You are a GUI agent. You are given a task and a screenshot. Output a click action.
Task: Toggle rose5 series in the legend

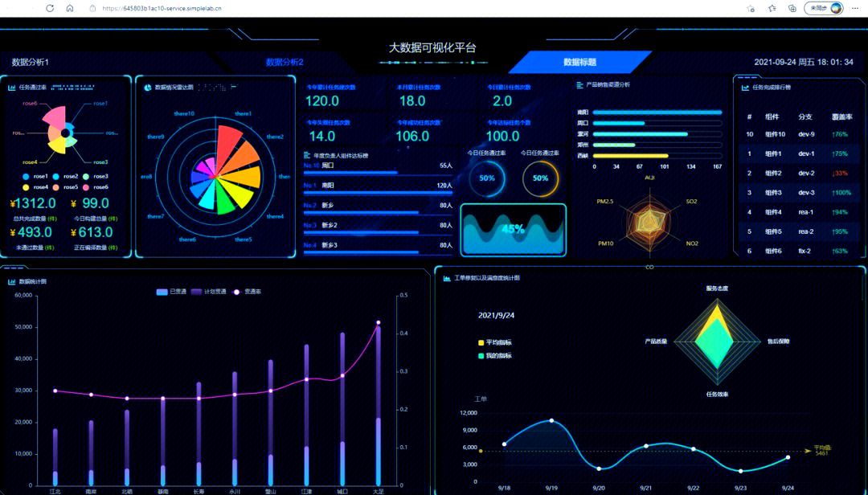coord(65,187)
